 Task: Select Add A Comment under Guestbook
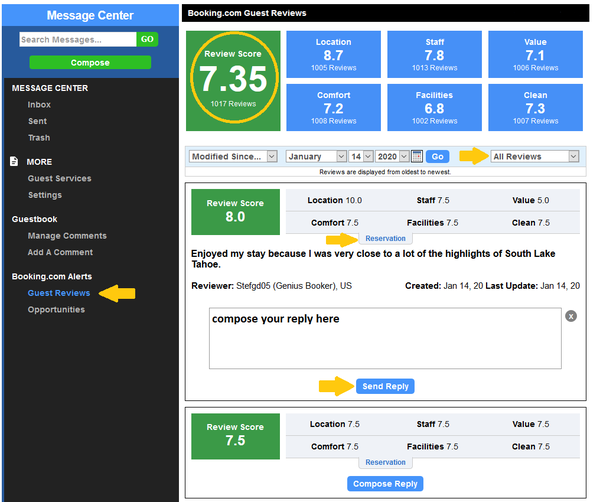[60, 252]
